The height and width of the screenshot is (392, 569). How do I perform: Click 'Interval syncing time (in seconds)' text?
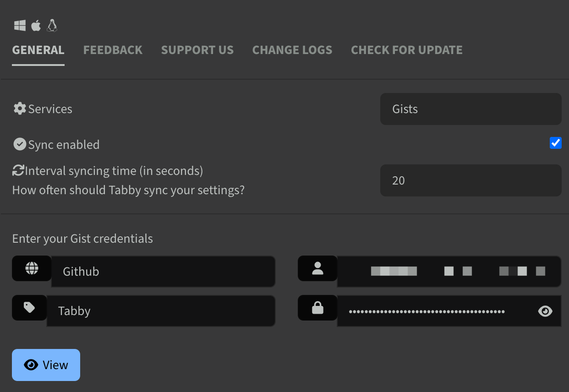[114, 171]
